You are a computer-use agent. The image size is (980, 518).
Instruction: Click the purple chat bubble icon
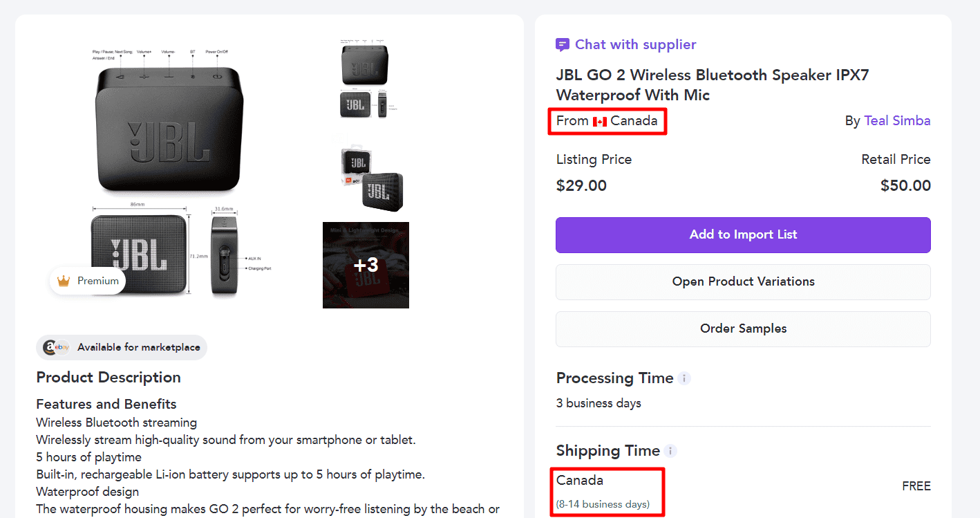pos(563,44)
